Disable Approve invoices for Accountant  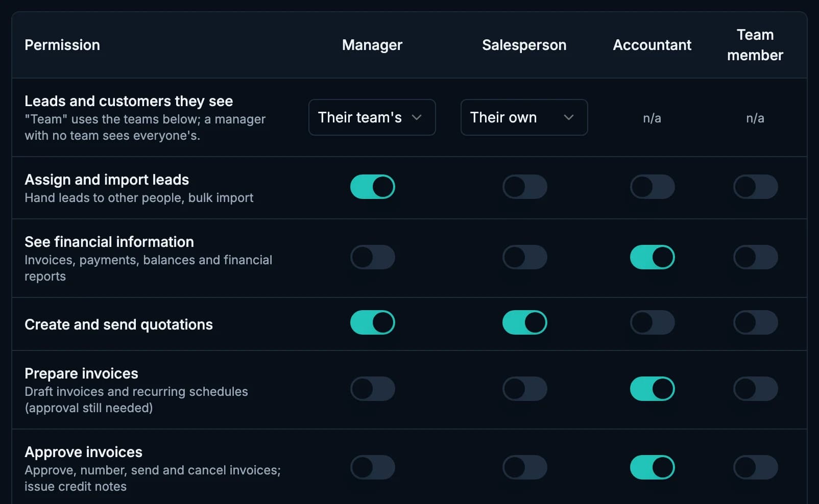point(652,467)
